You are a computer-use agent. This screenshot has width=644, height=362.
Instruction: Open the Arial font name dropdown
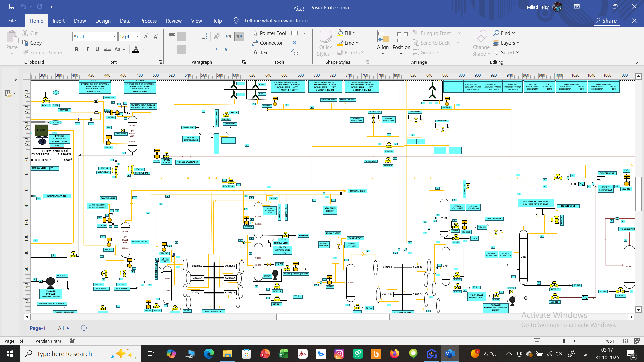[x=114, y=36]
